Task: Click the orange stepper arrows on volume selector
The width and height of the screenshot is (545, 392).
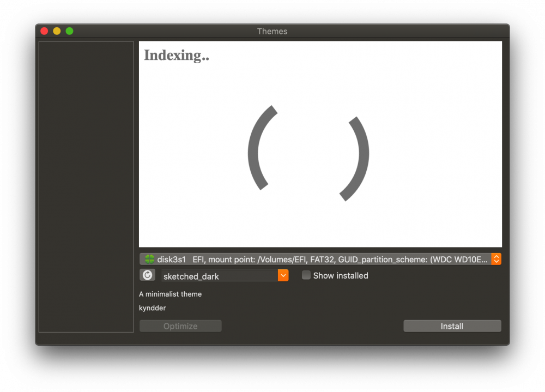Action: point(496,259)
